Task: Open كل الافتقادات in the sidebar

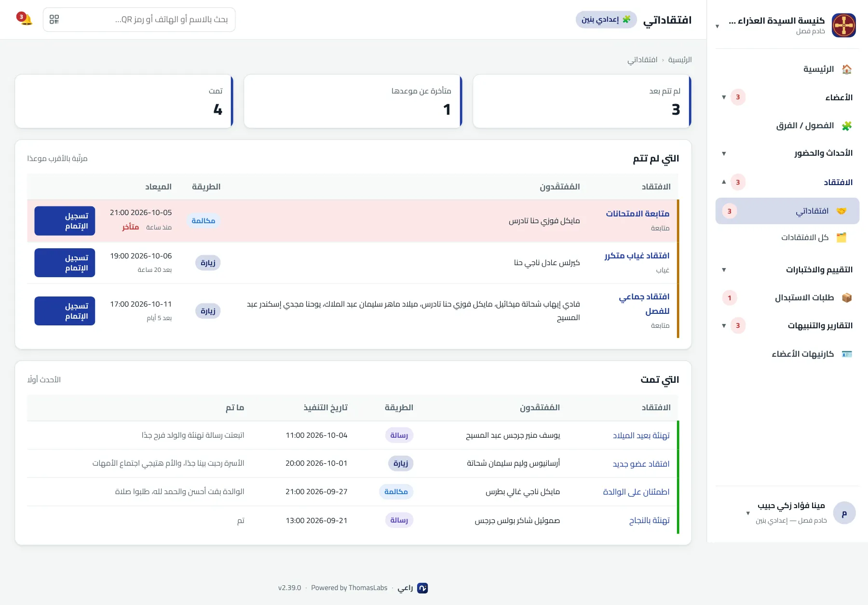Action: (x=787, y=237)
